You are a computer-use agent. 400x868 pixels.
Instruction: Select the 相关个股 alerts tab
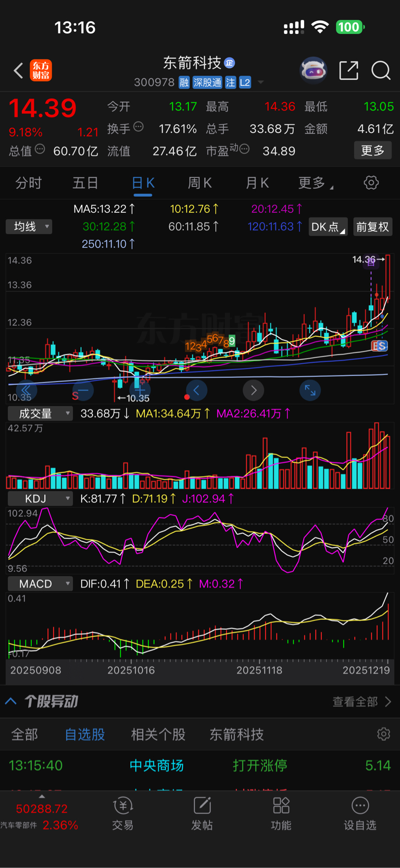pyautogui.click(x=158, y=735)
